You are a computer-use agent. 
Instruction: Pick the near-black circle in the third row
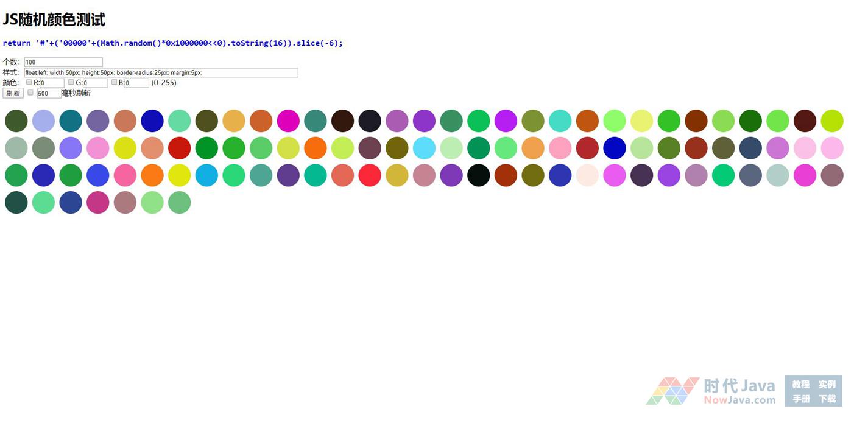click(479, 175)
